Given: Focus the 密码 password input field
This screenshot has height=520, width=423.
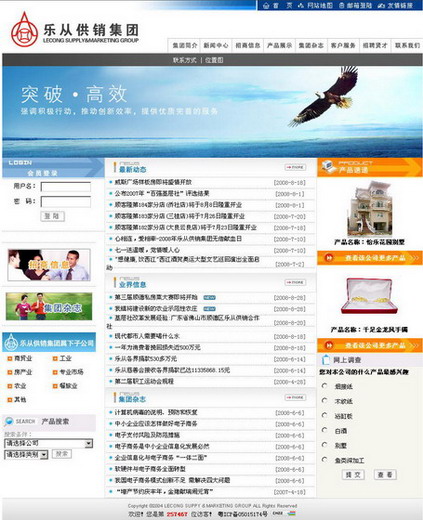Looking at the screenshot, I should click(x=66, y=202).
